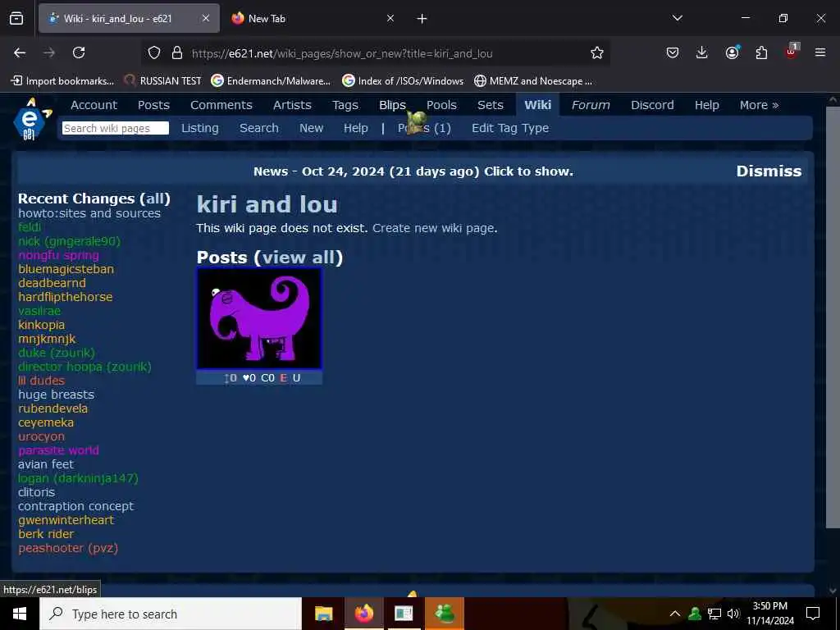Open the Pools navigation item
Image resolution: width=840 pixels, height=630 pixels.
[441, 105]
